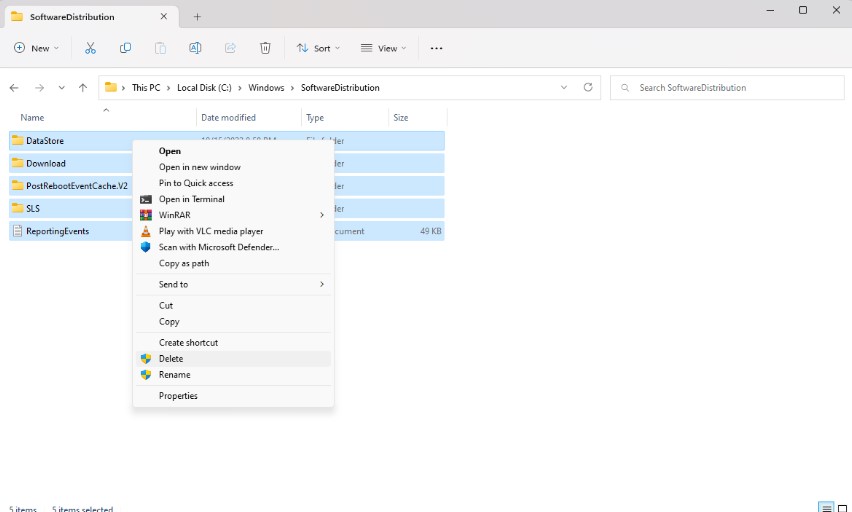The width and height of the screenshot is (852, 512).
Task: Expand address bar history dropdown
Action: point(564,88)
